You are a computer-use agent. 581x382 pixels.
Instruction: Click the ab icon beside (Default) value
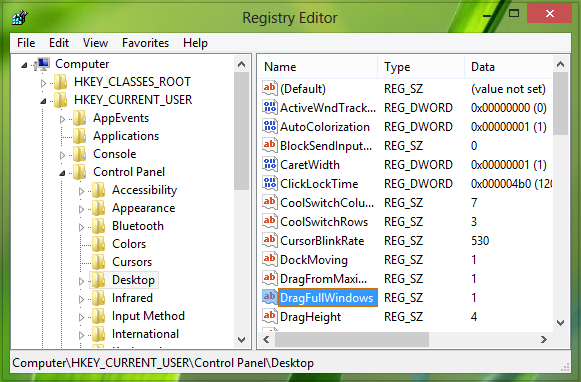coord(269,88)
